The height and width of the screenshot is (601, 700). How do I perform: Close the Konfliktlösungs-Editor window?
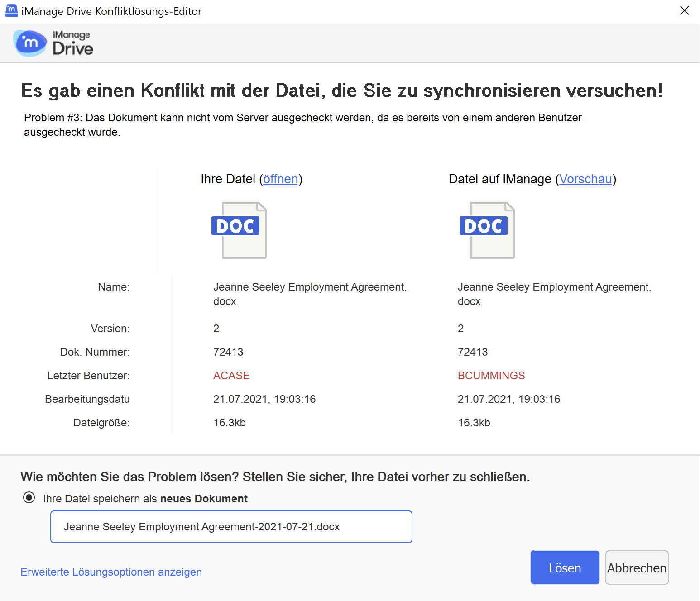(x=685, y=11)
